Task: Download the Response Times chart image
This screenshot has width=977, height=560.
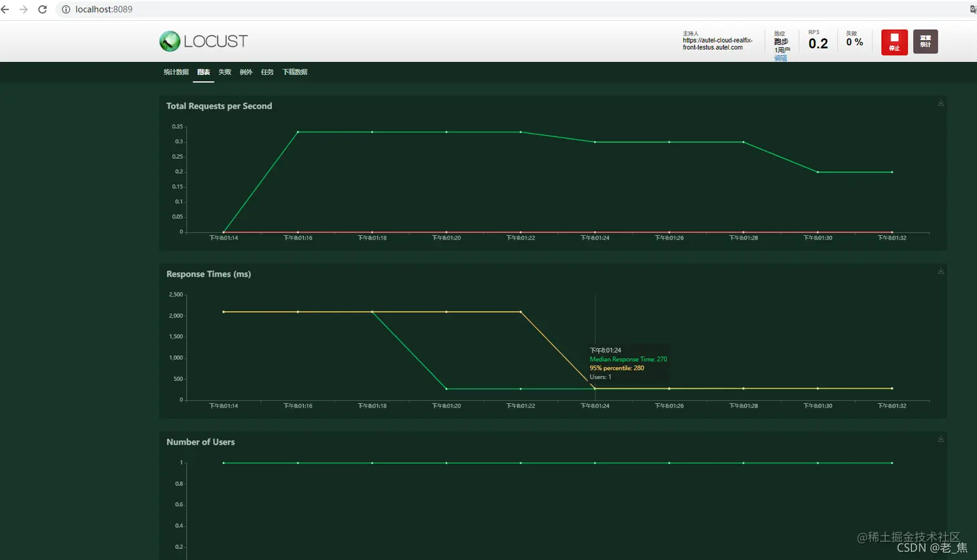Action: point(941,271)
